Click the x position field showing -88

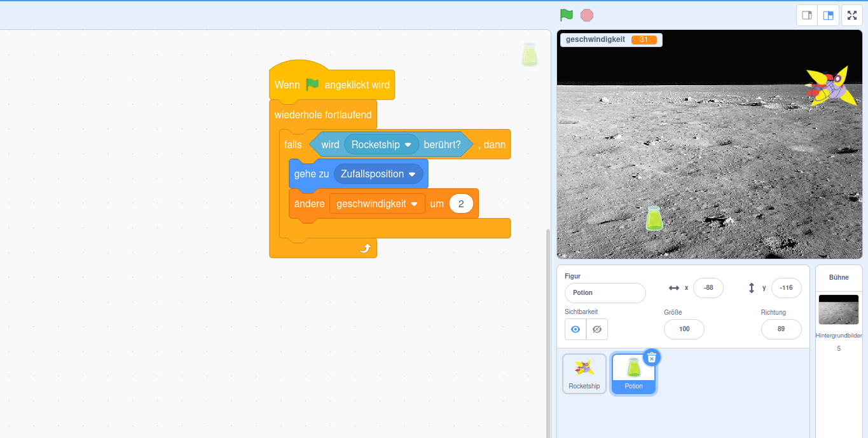pos(708,288)
